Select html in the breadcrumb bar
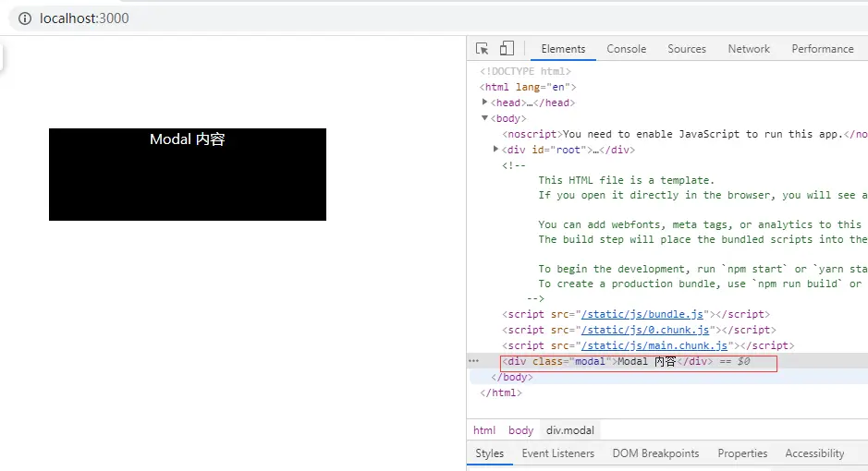Screen dimensions: 868x471 (x=484, y=430)
